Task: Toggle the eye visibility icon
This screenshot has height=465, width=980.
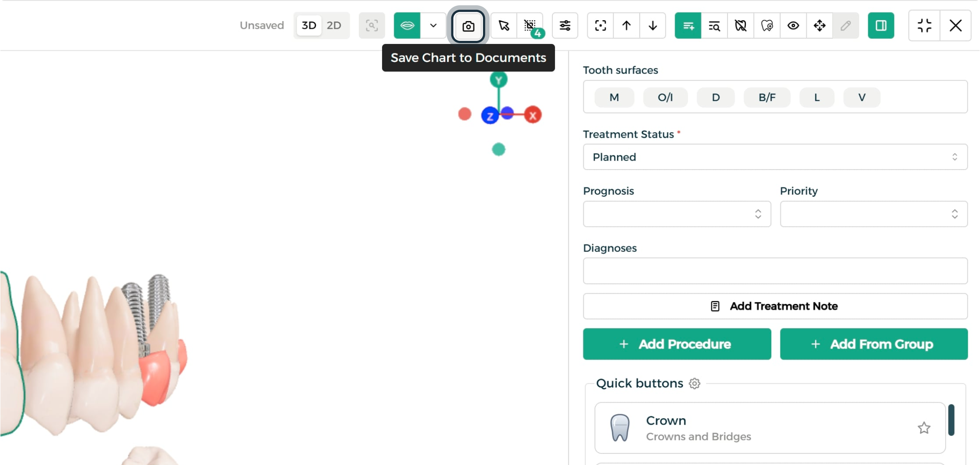Action: [x=793, y=26]
